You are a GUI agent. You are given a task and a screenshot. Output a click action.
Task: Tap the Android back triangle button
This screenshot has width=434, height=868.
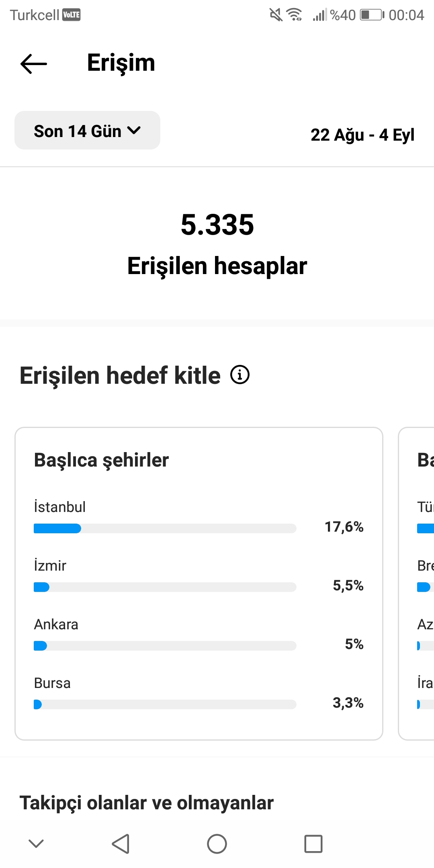point(121,843)
